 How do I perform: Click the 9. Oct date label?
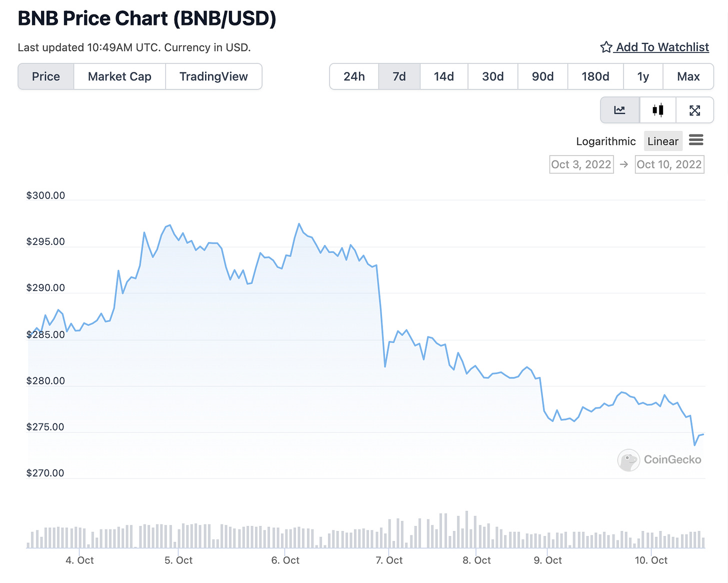pyautogui.click(x=547, y=560)
